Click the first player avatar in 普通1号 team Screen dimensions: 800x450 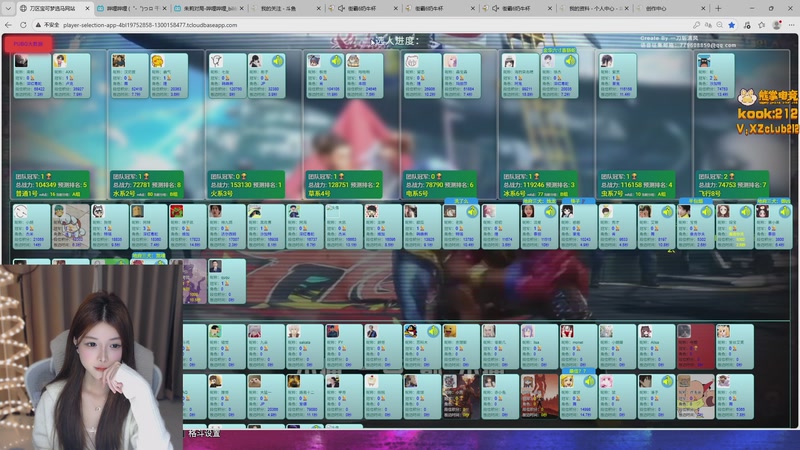point(21,61)
